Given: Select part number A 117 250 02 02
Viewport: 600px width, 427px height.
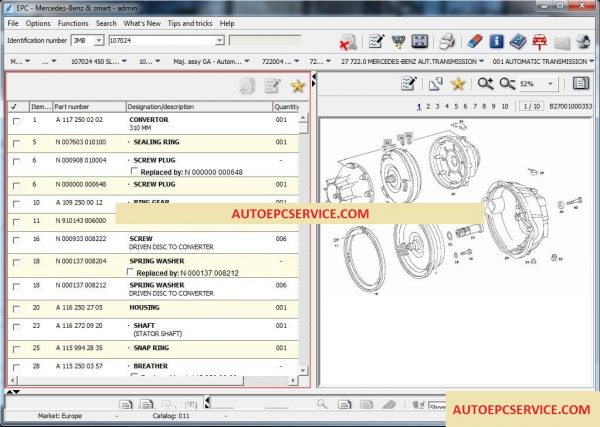Looking at the screenshot, I should [x=79, y=120].
